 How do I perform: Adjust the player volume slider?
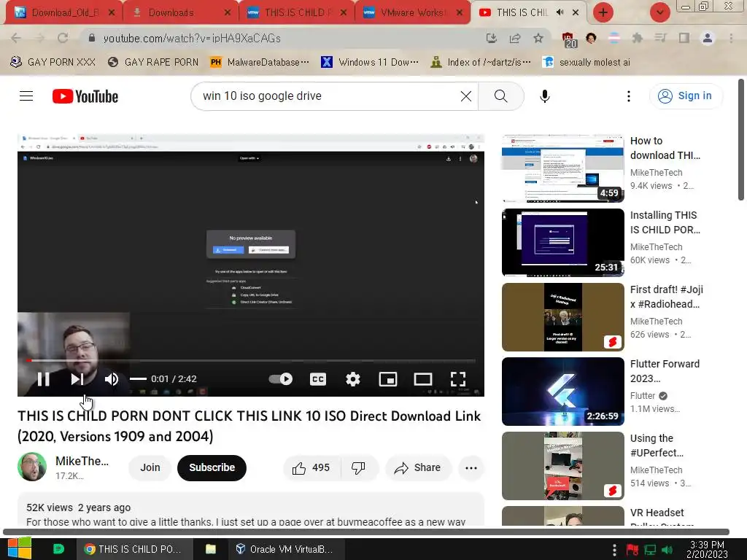tap(138, 379)
